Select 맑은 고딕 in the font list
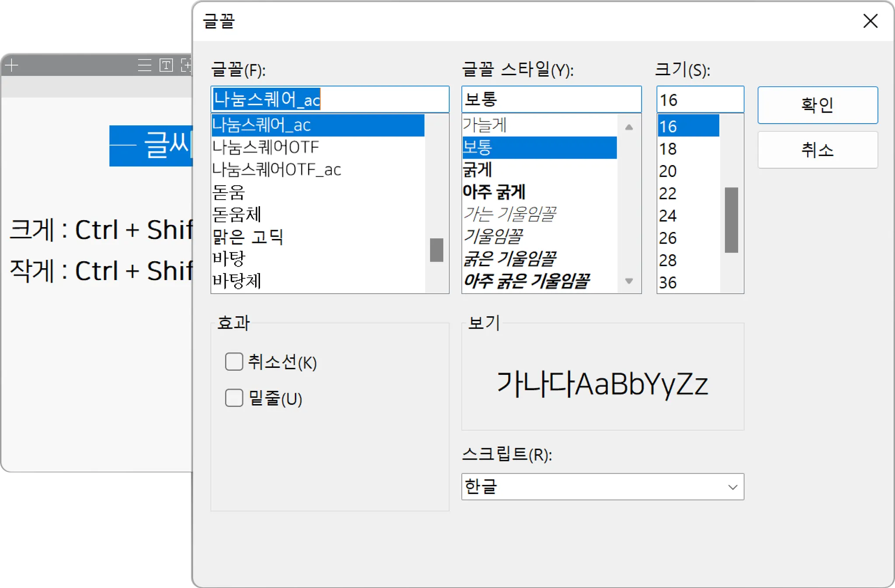This screenshot has height=588, width=895. click(248, 236)
